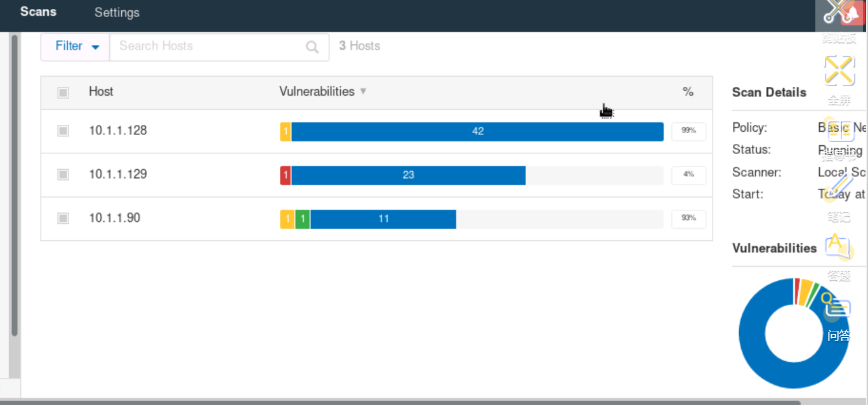Open host 10.1.1.129 details

118,174
